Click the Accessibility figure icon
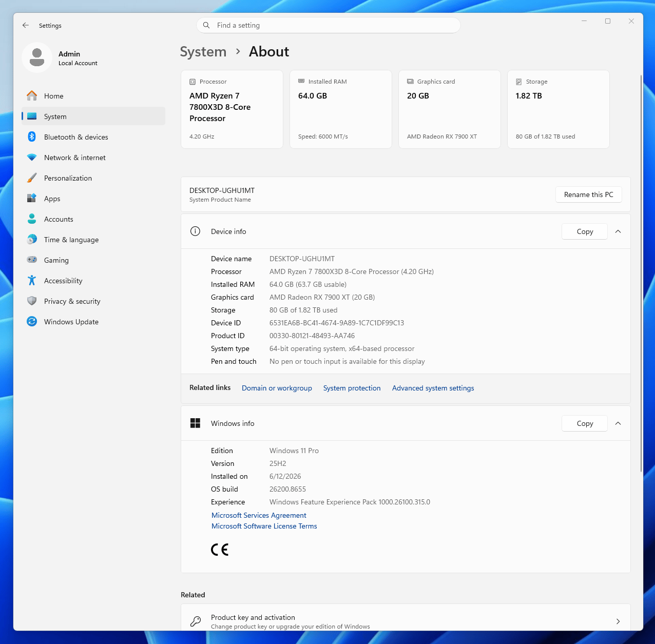Image resolution: width=655 pixels, height=644 pixels. click(x=32, y=281)
